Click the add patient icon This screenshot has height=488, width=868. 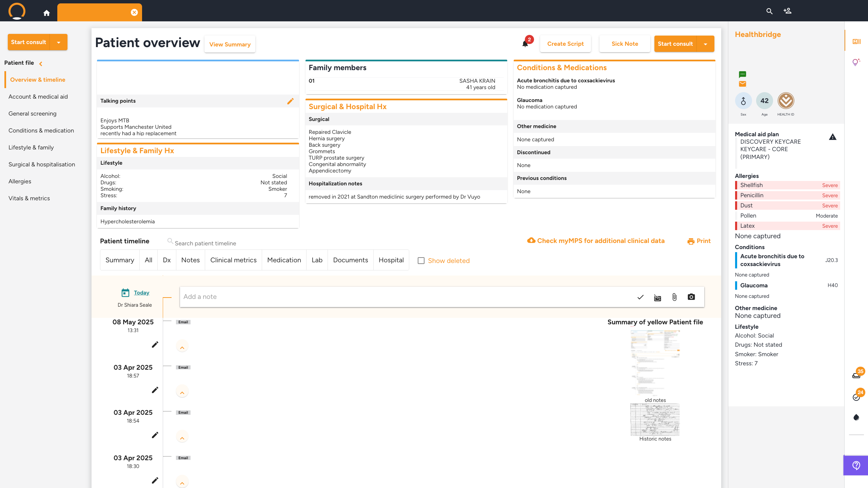coord(787,11)
